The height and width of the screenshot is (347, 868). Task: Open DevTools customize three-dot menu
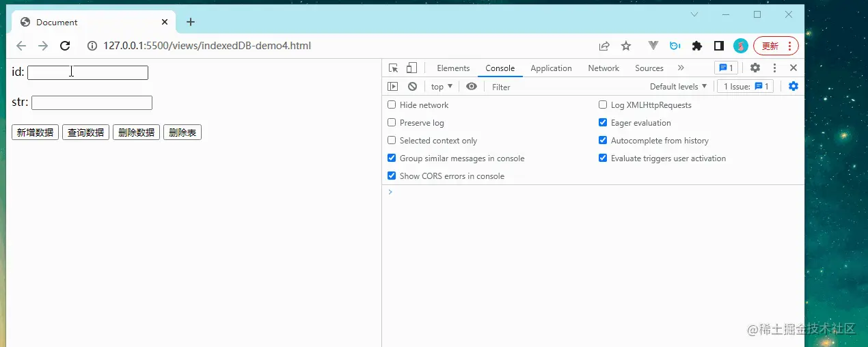point(774,68)
